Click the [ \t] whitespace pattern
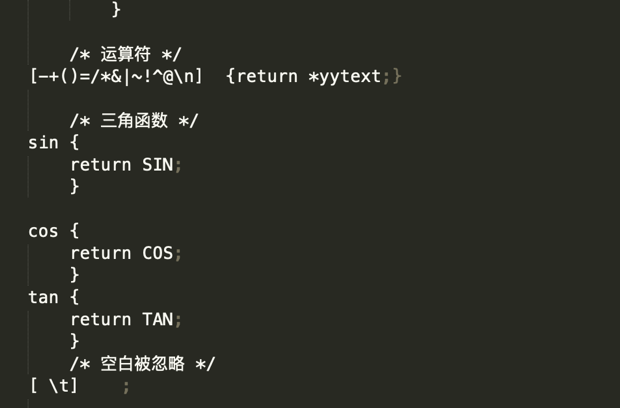This screenshot has height=408, width=620. [x=54, y=386]
